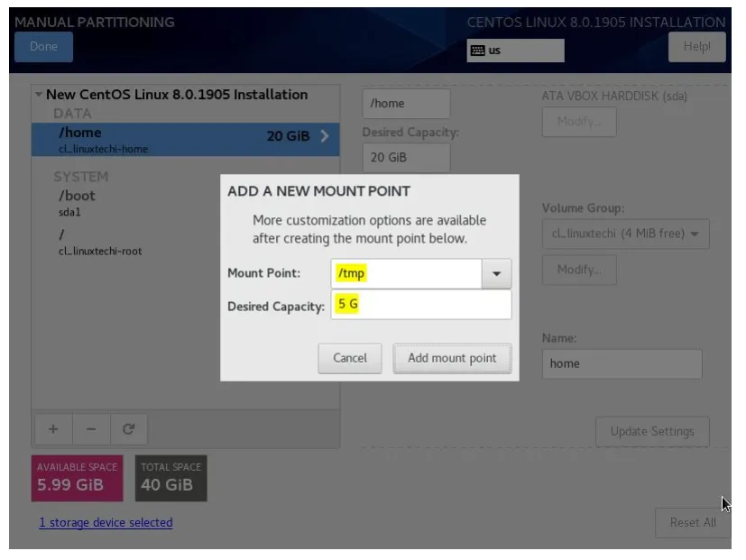Click the keyboard layout icon
The height and width of the screenshot is (560, 746).
pyautogui.click(x=477, y=50)
